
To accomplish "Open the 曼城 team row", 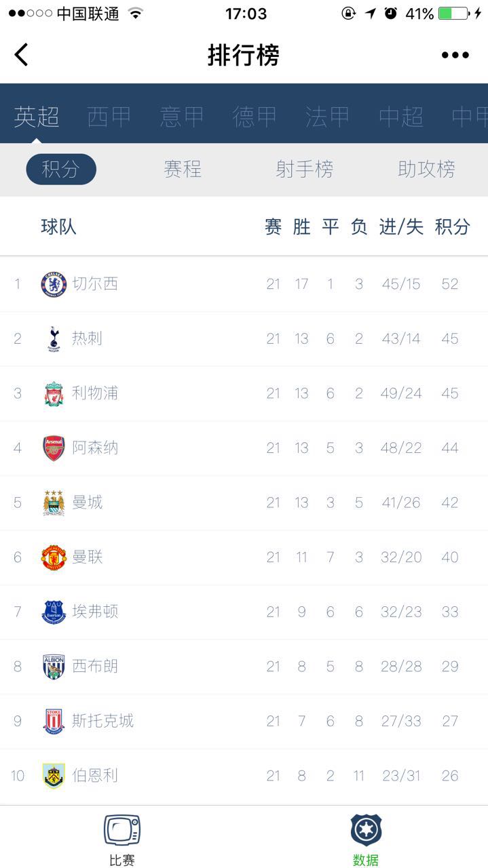I will tap(244, 502).
